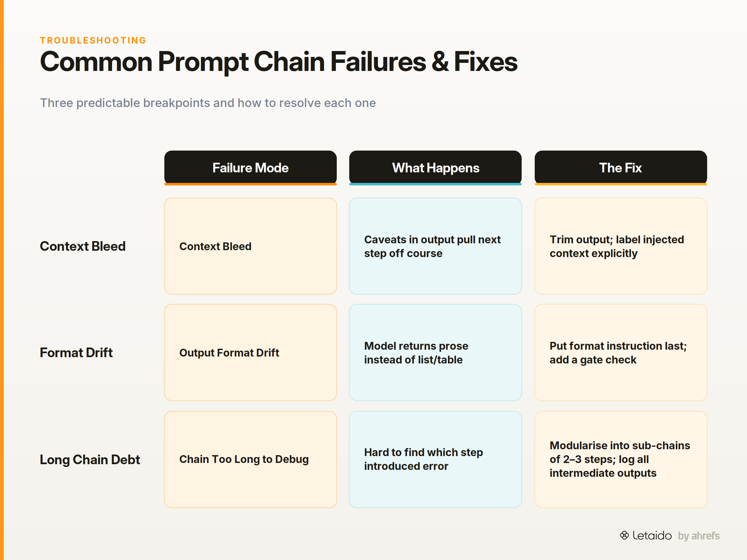The width and height of the screenshot is (747, 560).
Task: Click the Letaido brand name text
Action: (652, 535)
